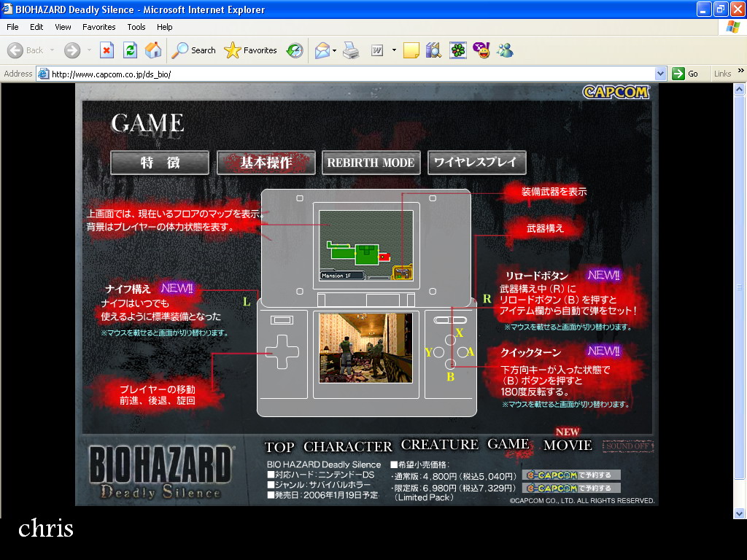Open the Windows Messenger toolbar icon
The image size is (747, 560).
coord(504,50)
